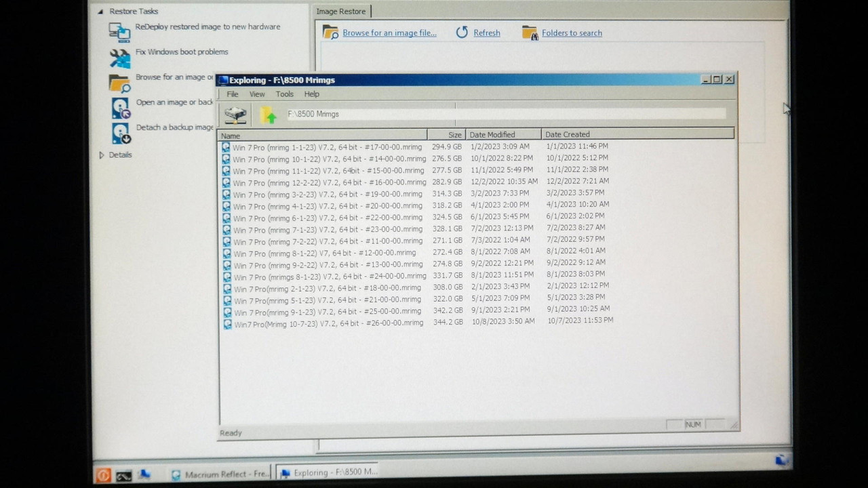Click Browse for an image file folder icon

(330, 32)
